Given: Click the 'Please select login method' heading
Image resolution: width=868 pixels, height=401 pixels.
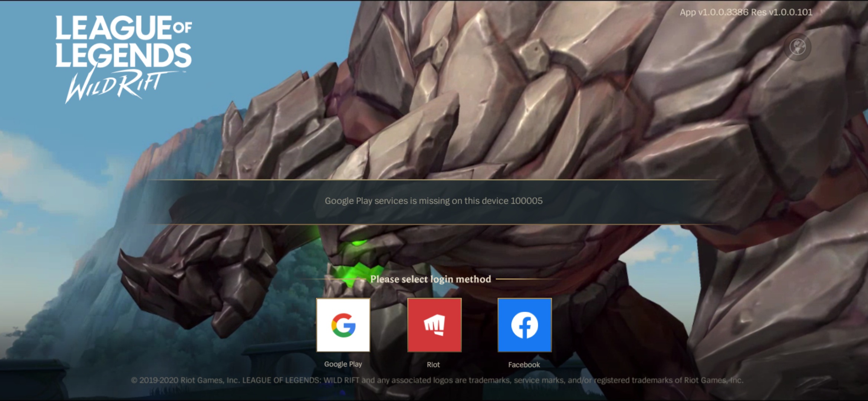Looking at the screenshot, I should [430, 279].
